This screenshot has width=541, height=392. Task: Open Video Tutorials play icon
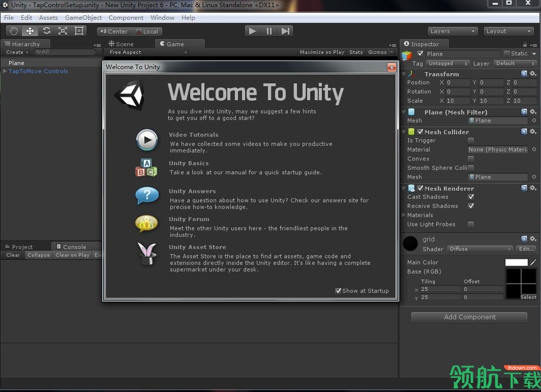tap(147, 140)
